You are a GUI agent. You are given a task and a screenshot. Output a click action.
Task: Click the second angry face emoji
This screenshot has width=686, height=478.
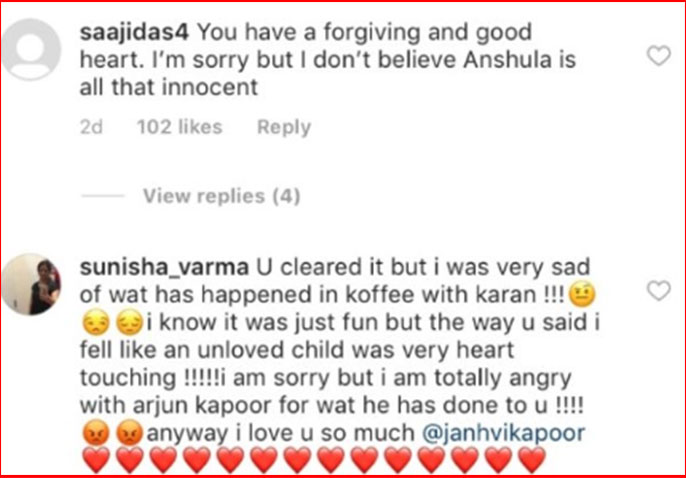point(130,434)
